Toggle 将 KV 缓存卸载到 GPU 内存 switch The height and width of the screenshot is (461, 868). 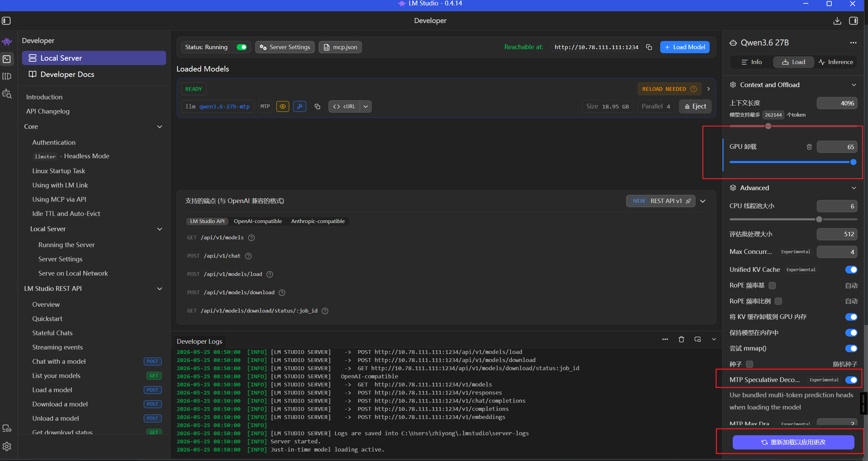click(851, 317)
